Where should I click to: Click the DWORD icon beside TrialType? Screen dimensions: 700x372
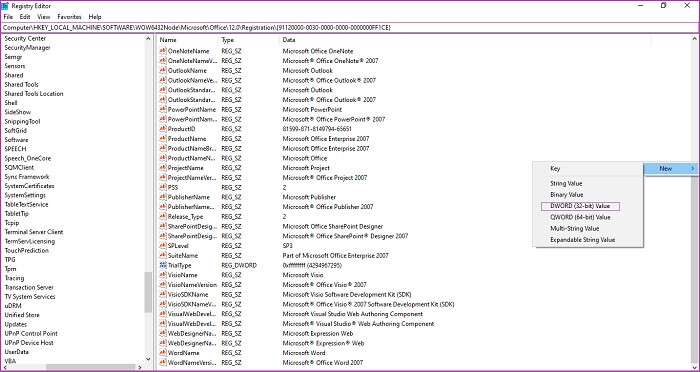coord(163,265)
